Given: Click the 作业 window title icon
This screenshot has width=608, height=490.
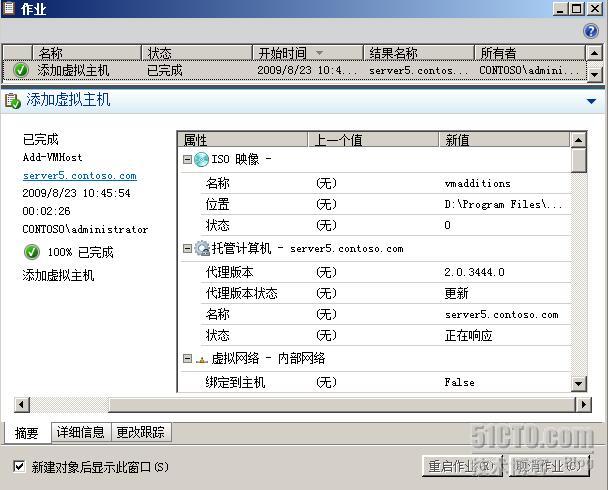Looking at the screenshot, I should [9, 7].
